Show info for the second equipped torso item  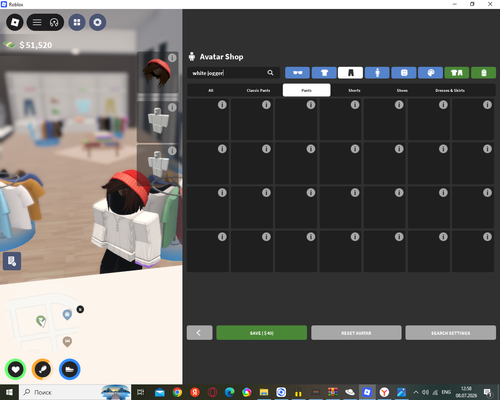[172, 107]
